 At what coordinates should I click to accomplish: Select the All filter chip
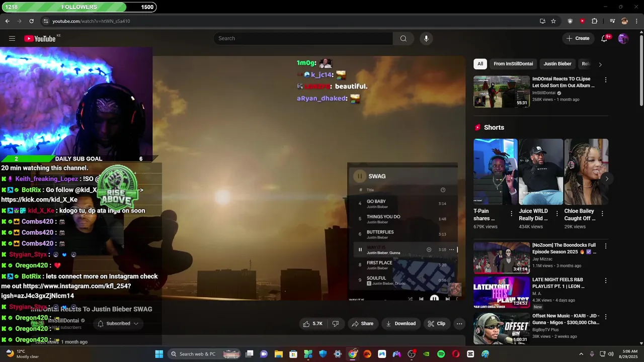click(480, 64)
